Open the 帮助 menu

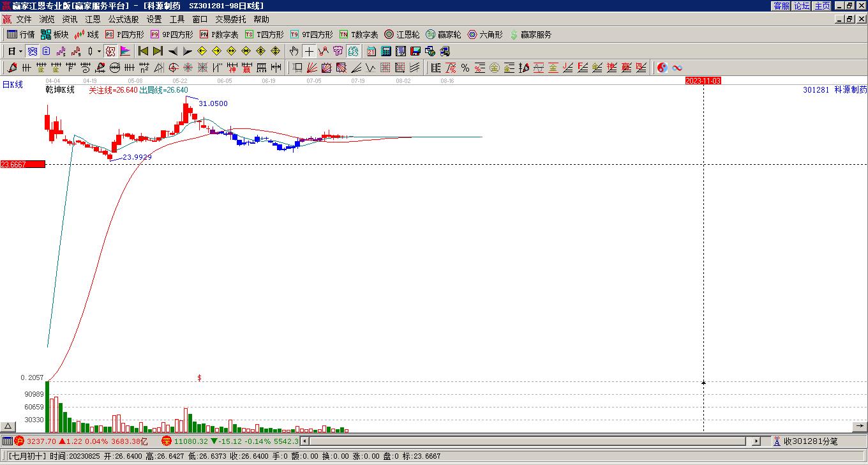(261, 19)
